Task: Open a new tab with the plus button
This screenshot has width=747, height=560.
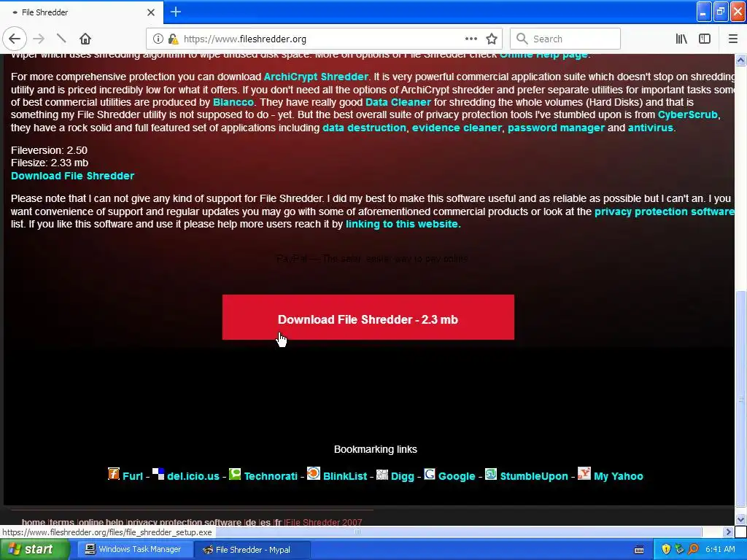Action: [175, 12]
